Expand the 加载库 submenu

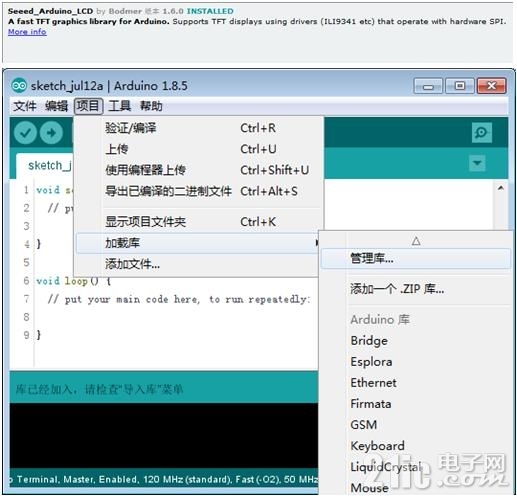(x=197, y=243)
